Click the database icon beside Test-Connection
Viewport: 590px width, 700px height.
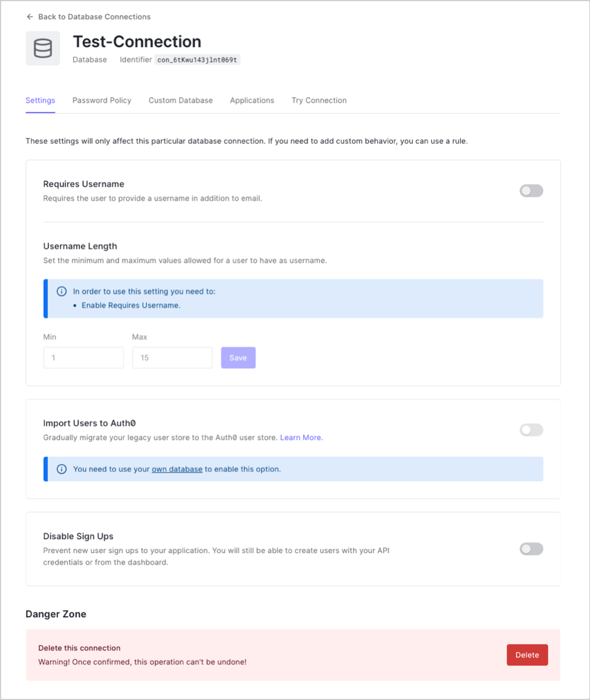43,48
